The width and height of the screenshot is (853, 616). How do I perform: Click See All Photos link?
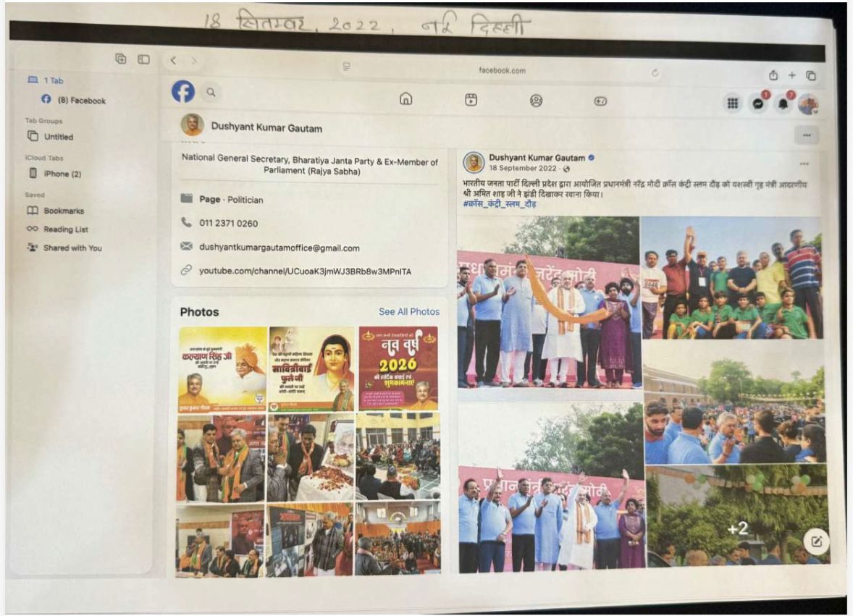coord(408,312)
